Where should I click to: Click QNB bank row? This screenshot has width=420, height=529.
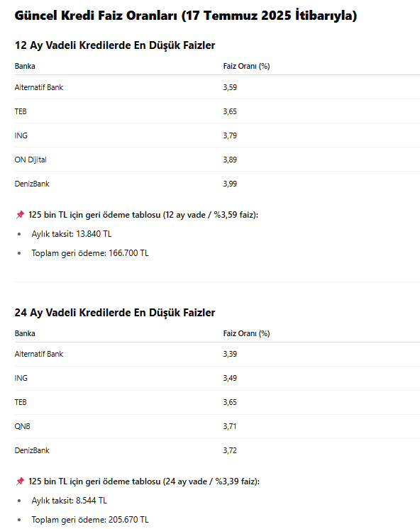[217, 426]
